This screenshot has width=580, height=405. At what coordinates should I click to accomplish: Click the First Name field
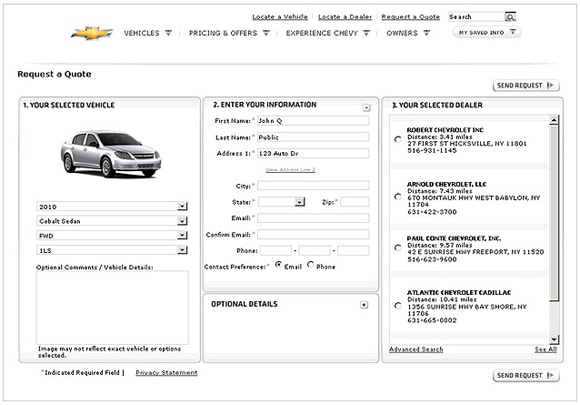click(x=313, y=121)
